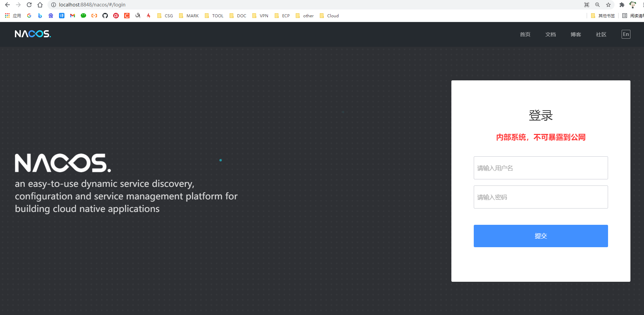Open 博客 in the Nacos nav
644x315 pixels.
point(576,34)
